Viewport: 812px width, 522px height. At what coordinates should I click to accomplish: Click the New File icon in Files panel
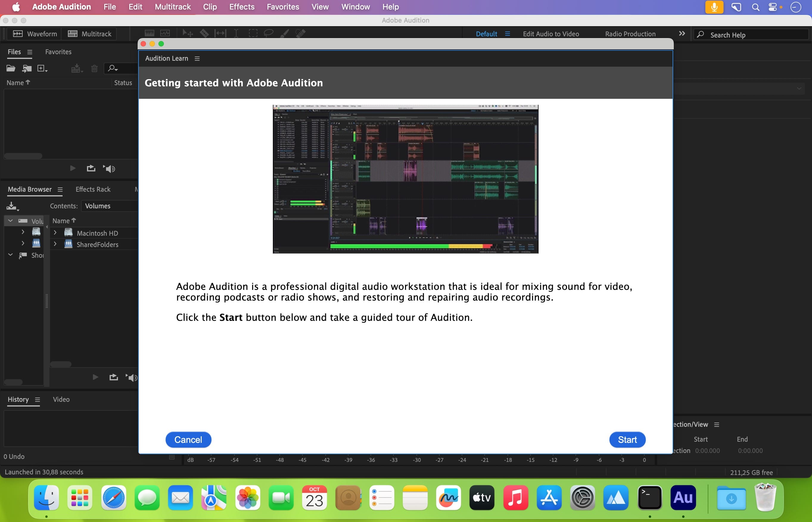tap(42, 68)
